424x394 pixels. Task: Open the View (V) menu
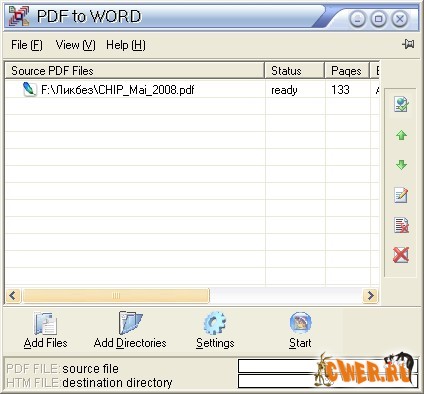click(x=76, y=45)
